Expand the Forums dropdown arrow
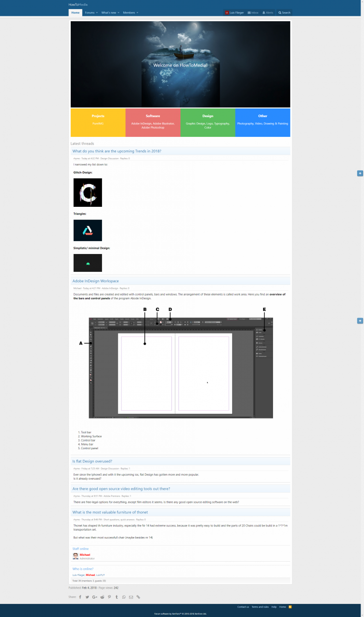The height and width of the screenshot is (617, 364). pos(97,13)
